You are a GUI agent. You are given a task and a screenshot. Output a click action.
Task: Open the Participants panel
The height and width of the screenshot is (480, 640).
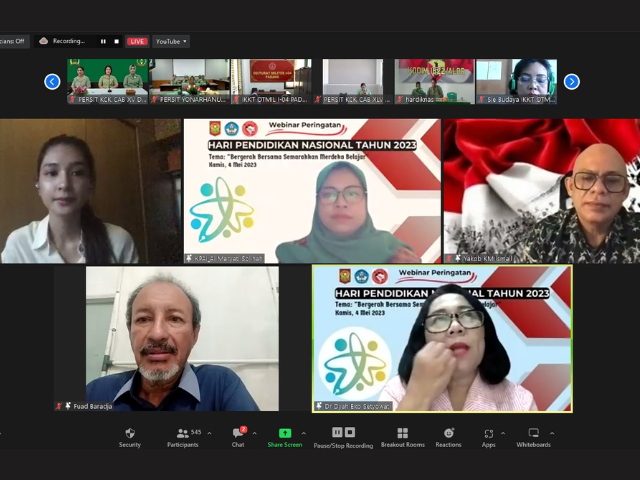(182, 437)
